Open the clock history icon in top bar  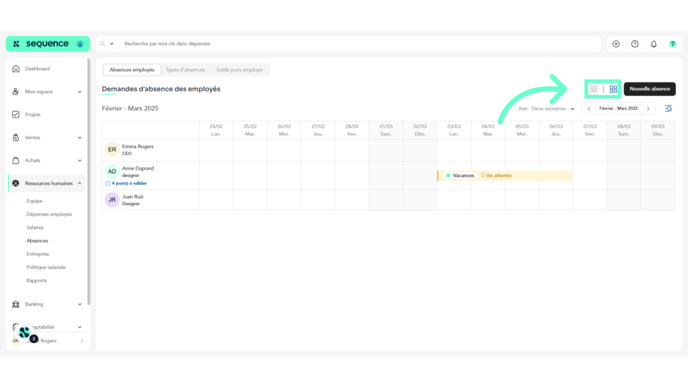click(x=635, y=44)
